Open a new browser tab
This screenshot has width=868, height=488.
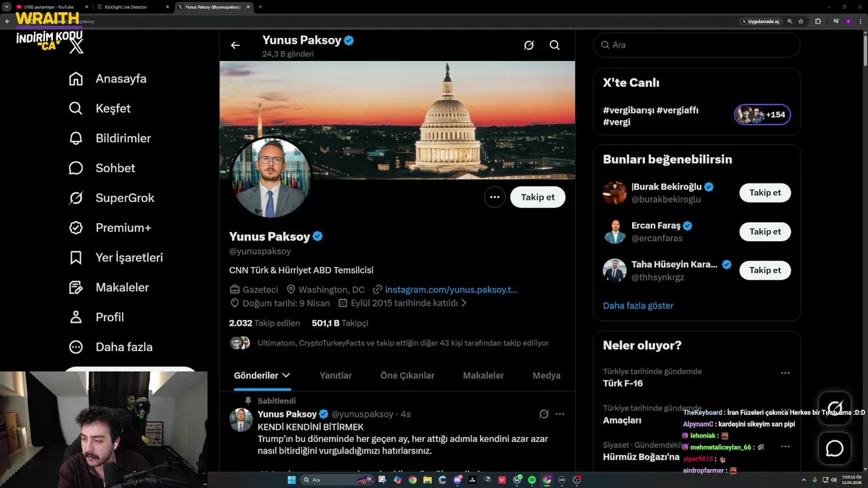260,7
